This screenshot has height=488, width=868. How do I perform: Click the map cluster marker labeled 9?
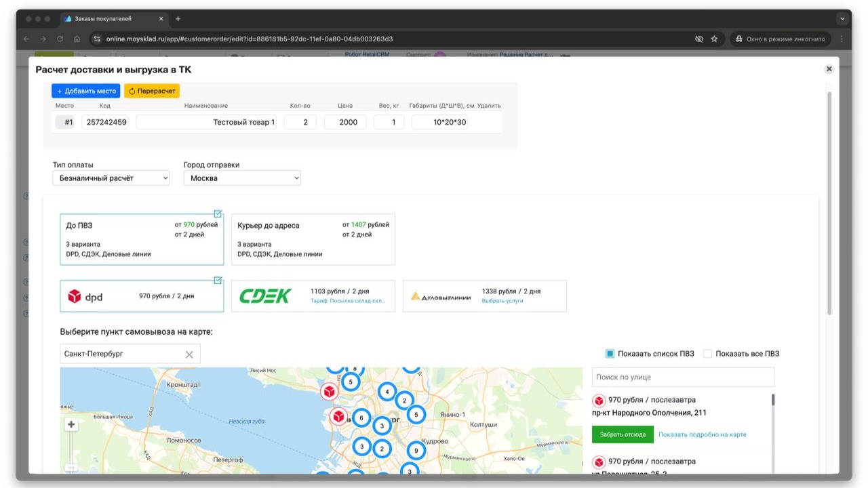pos(416,450)
